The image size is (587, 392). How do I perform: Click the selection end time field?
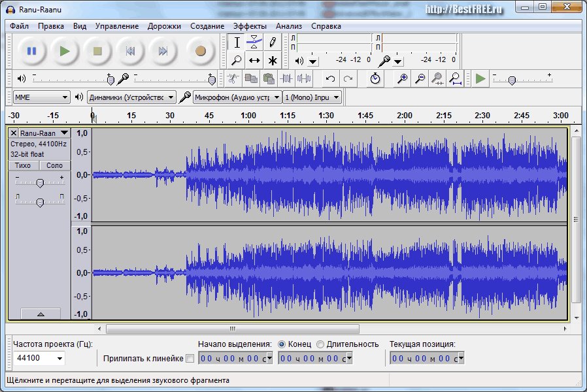(x=315, y=358)
